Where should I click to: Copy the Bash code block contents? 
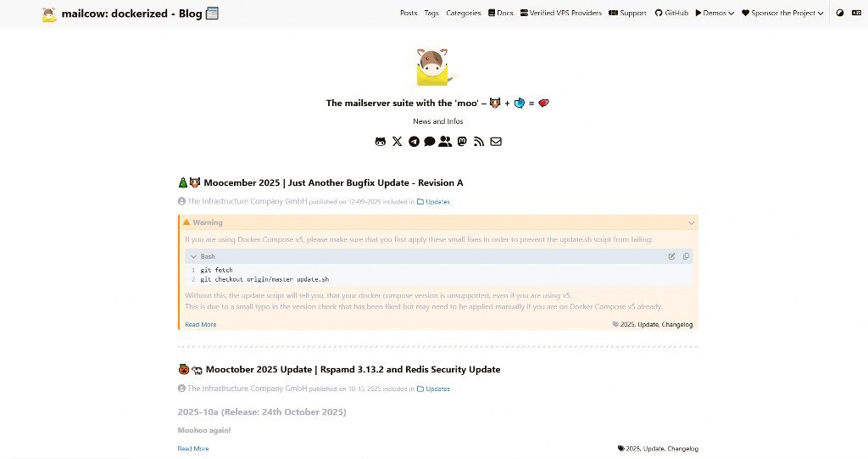click(x=686, y=256)
